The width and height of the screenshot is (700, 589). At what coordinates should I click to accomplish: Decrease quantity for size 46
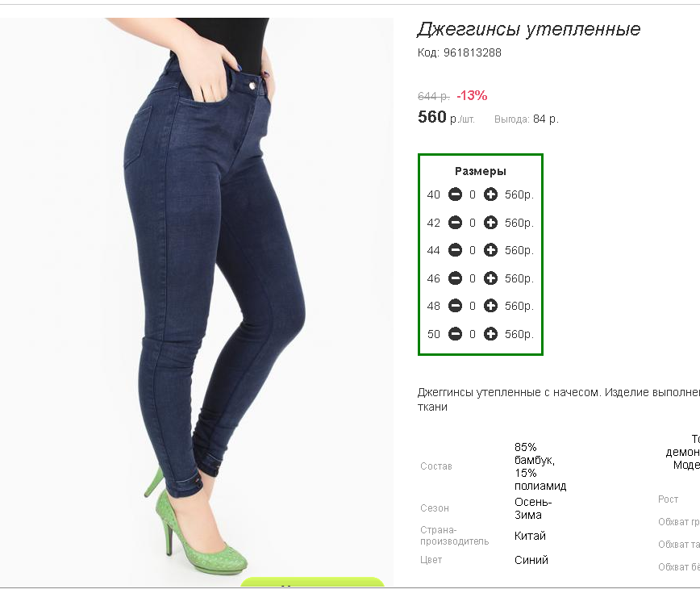(x=455, y=278)
